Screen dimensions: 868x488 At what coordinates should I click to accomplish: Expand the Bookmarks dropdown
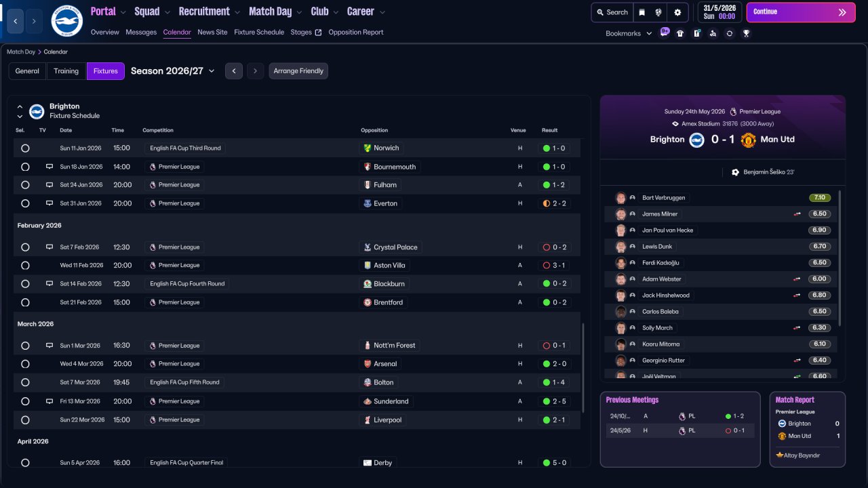point(649,33)
